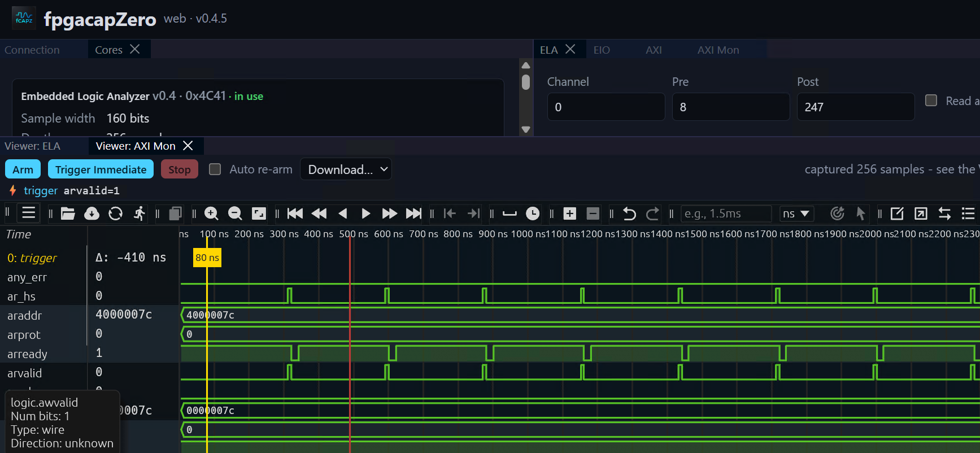
Task: Click the Cores panel scroll down arrow
Action: pyautogui.click(x=526, y=129)
